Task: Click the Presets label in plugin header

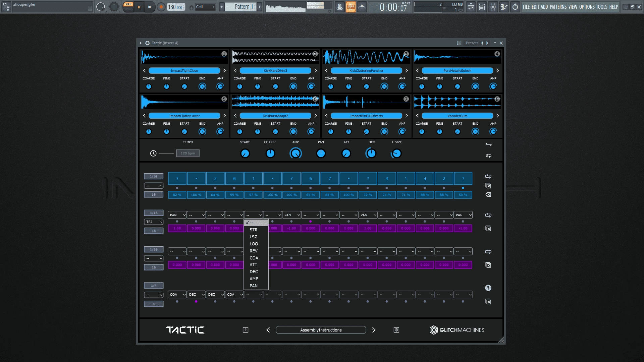Action: coord(472,43)
